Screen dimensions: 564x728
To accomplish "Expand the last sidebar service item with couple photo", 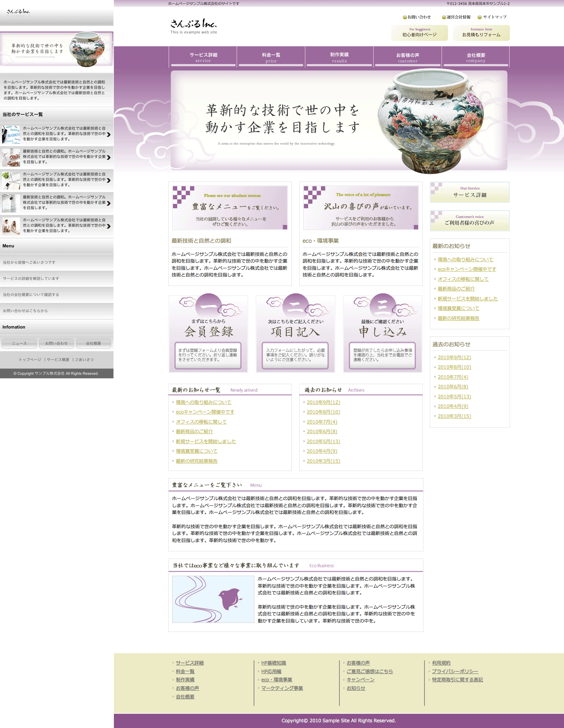I will (x=109, y=226).
